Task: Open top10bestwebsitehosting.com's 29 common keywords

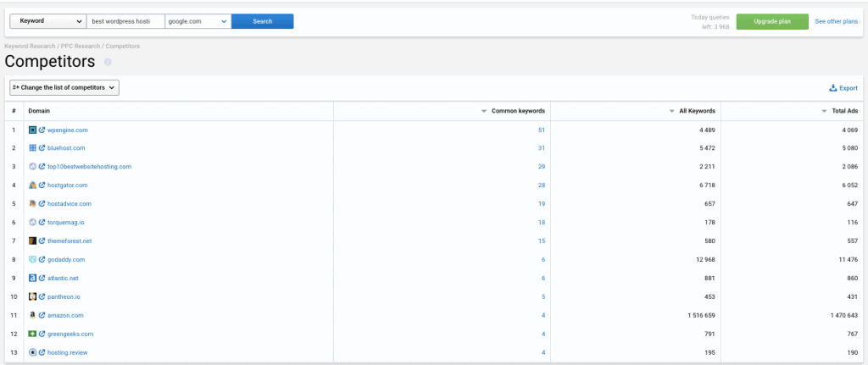Action: 542,167
